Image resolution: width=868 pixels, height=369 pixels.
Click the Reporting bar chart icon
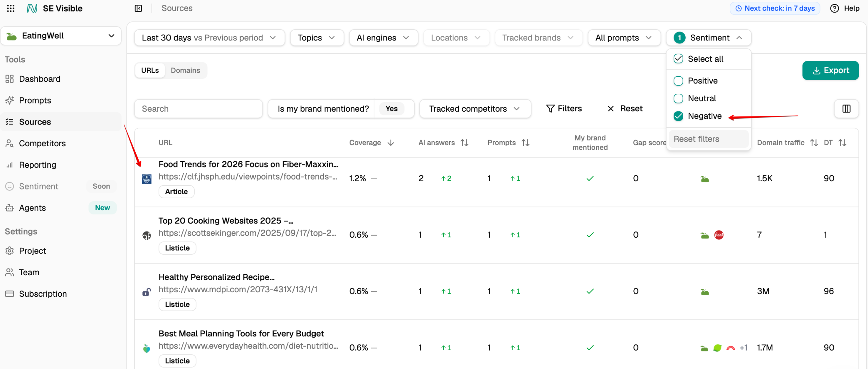tap(9, 165)
